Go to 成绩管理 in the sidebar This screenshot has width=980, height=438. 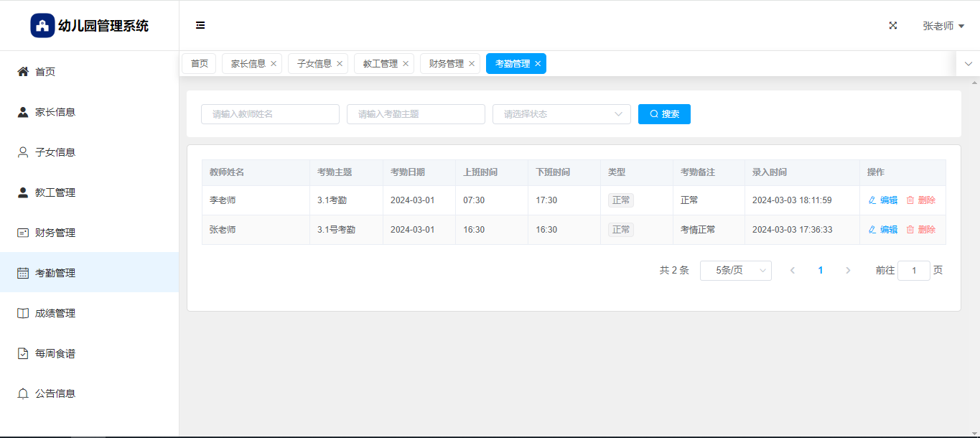(55, 313)
